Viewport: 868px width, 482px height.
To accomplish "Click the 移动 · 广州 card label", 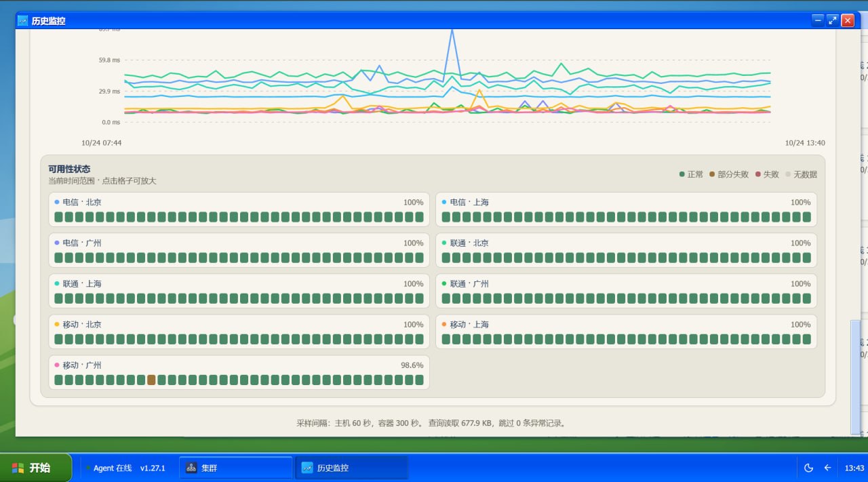I will click(x=82, y=365).
